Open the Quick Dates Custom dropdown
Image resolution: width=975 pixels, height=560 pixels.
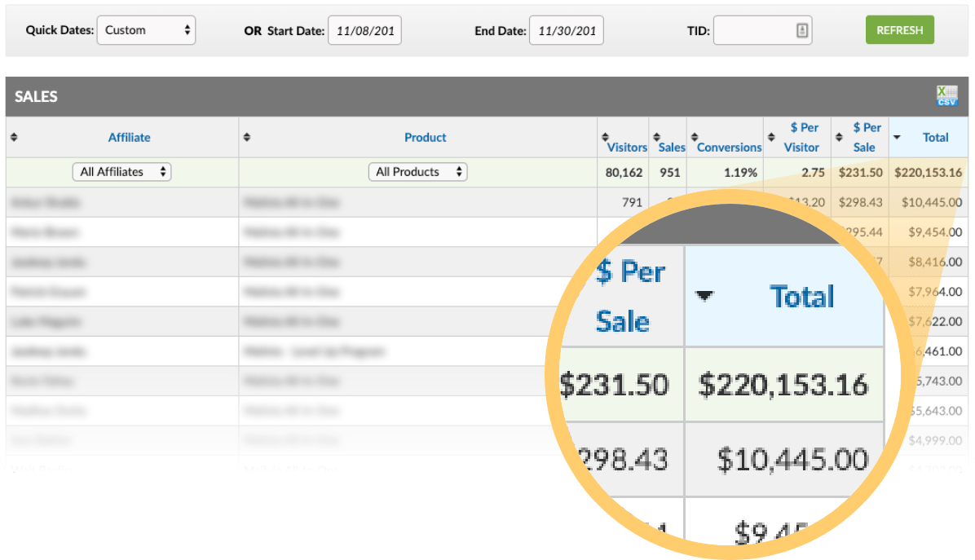click(146, 31)
